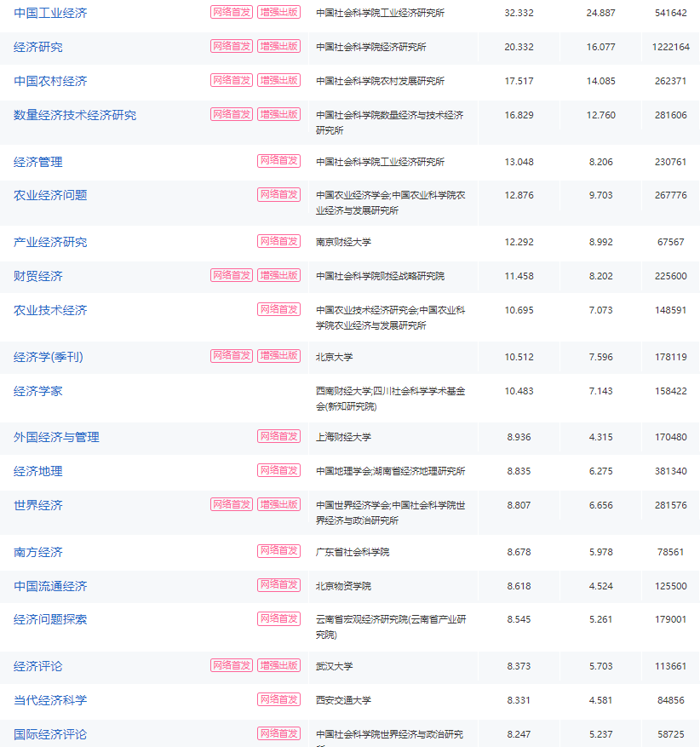Click 网络首发 tag in 数量经济技术经济研究 row

[232, 114]
